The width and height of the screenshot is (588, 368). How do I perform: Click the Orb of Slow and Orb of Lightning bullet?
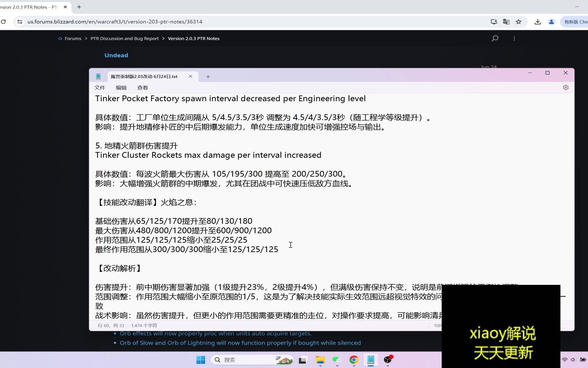240,343
